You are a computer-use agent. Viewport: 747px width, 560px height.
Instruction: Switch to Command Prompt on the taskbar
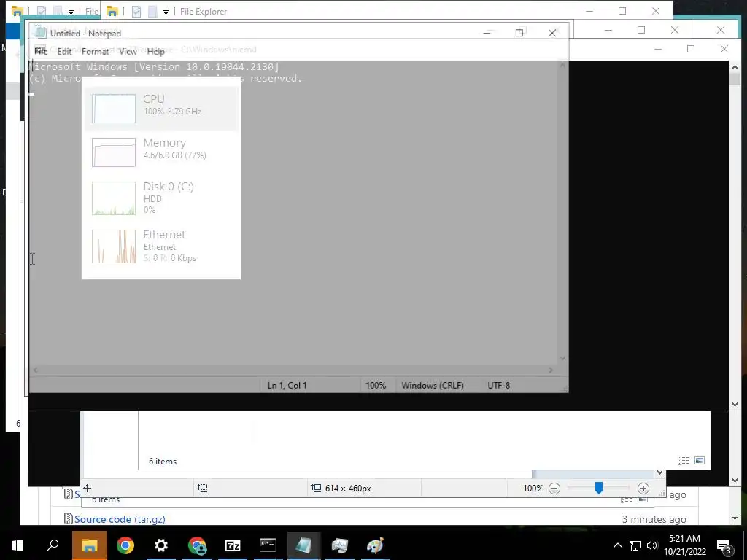coord(268,545)
